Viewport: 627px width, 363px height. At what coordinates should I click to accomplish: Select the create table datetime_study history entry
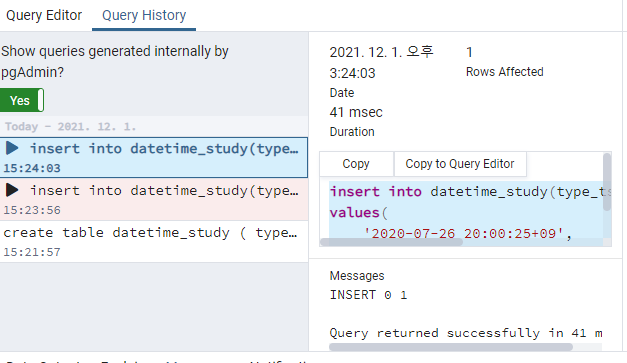pyautogui.click(x=154, y=241)
